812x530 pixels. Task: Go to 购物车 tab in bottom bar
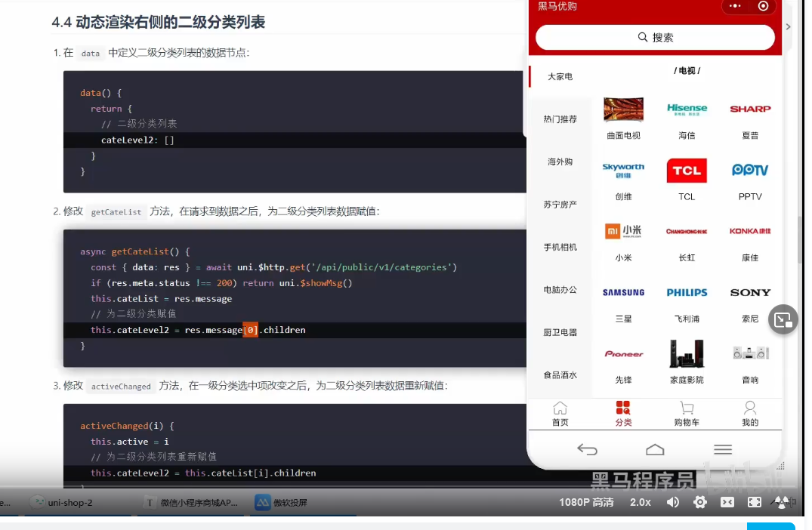687,414
